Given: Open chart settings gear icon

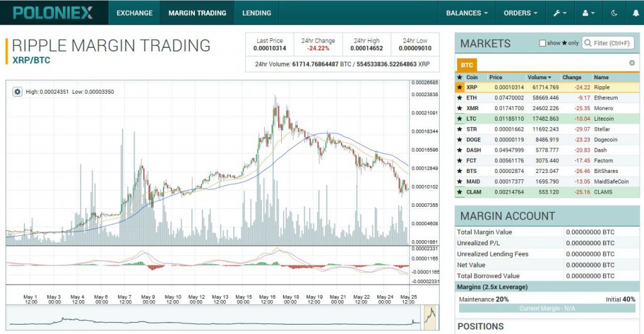Looking at the screenshot, I should point(17,92).
